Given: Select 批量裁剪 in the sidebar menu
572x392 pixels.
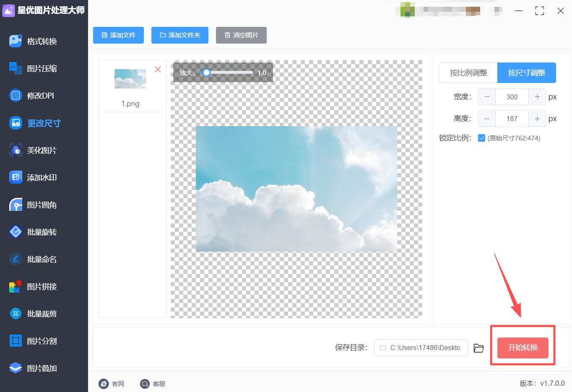Looking at the screenshot, I should [42, 314].
